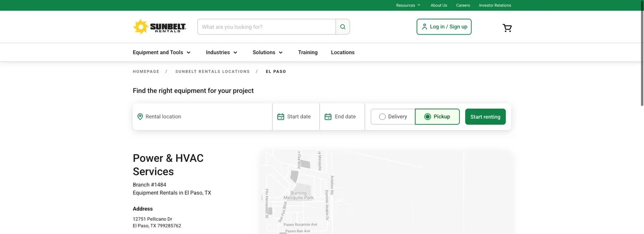Click the person icon in Log in button
Viewport: 644px width, 234px height.
pyautogui.click(x=425, y=27)
